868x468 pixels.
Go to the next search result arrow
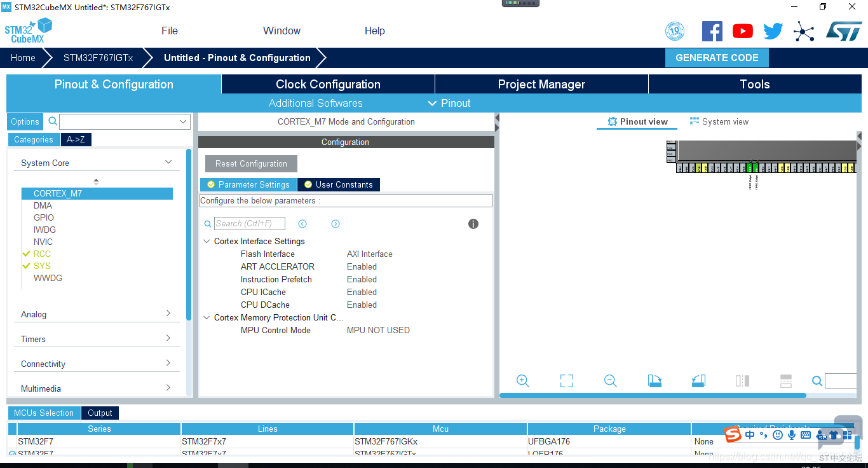click(336, 224)
